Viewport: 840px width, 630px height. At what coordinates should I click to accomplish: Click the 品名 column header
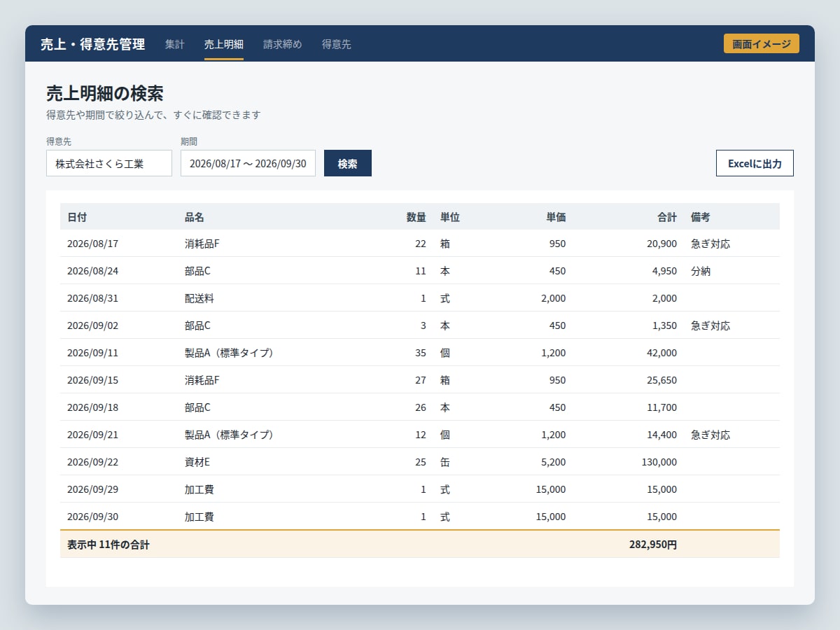[x=195, y=217]
